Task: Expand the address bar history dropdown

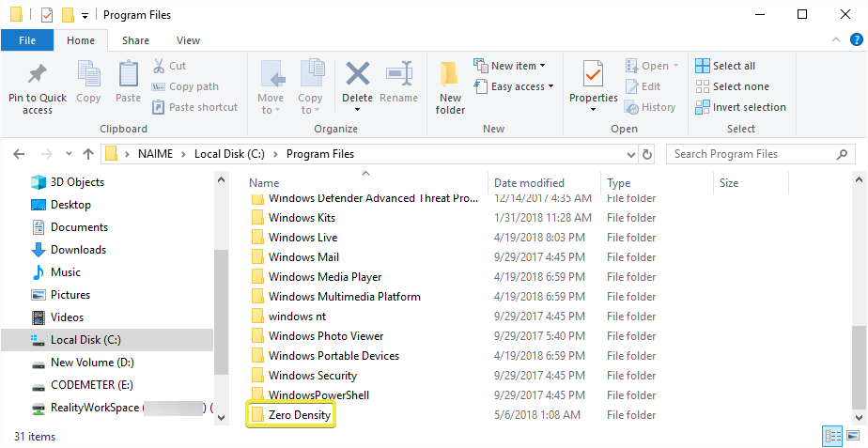Action: point(629,154)
